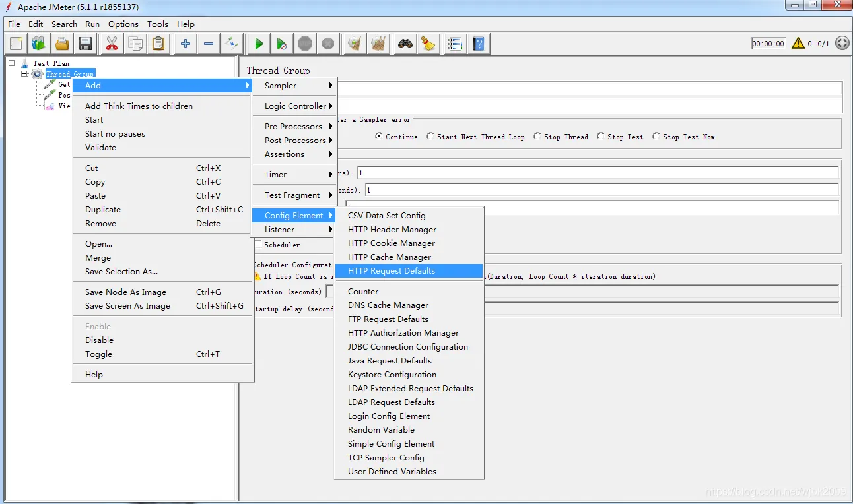Click the Paste clipboard toolbar icon
Screen dimensions: 853x504
coord(158,44)
